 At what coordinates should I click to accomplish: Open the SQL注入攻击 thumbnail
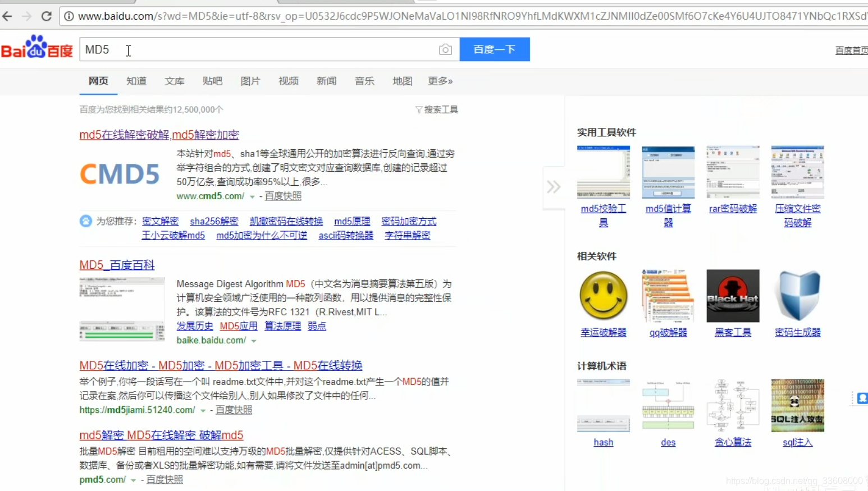pos(798,405)
